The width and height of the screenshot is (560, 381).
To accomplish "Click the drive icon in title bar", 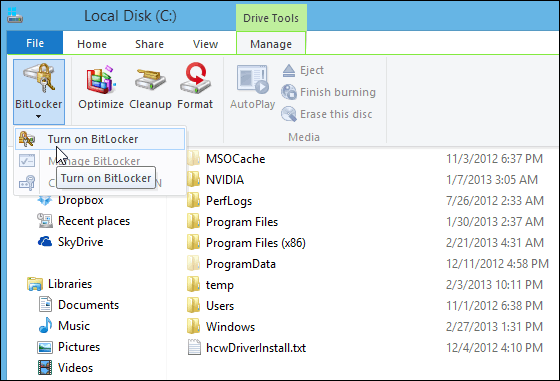I will pos(15,15).
